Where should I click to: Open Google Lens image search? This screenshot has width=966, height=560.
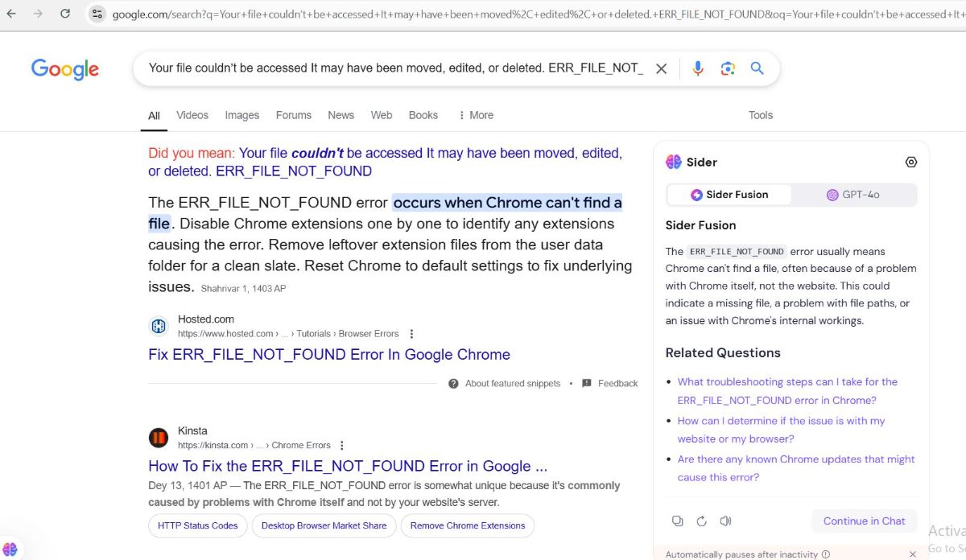pos(728,69)
